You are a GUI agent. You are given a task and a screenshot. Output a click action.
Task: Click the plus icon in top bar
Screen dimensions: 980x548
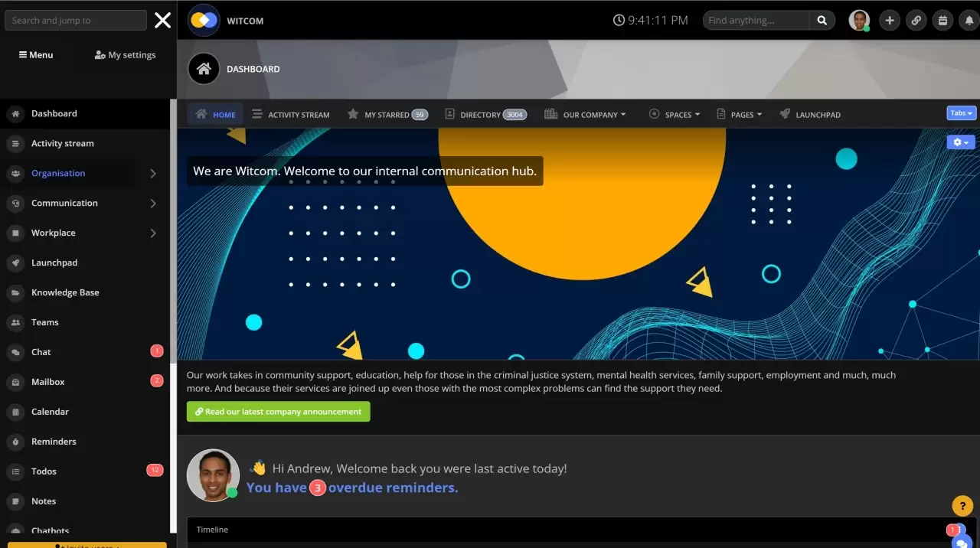pyautogui.click(x=889, y=21)
